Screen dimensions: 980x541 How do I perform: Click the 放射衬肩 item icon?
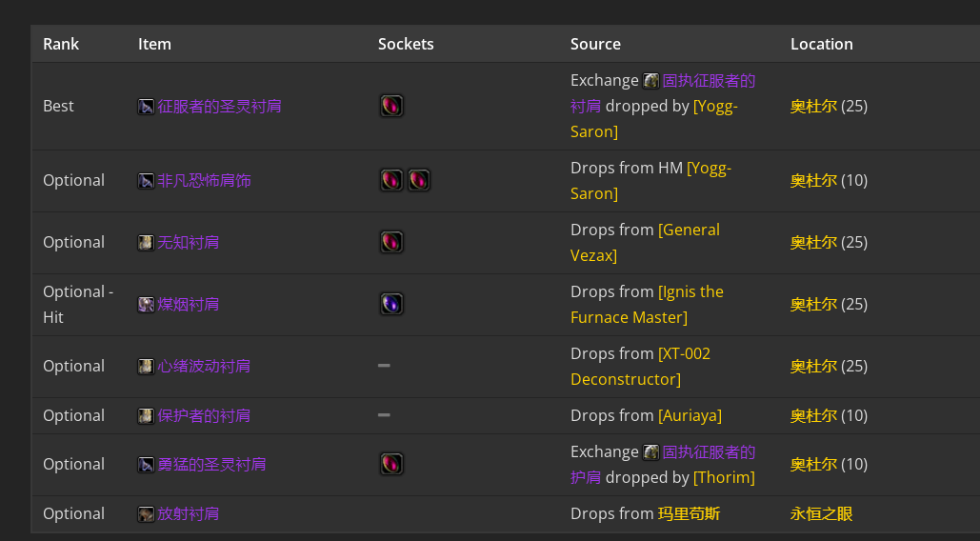tap(146, 514)
